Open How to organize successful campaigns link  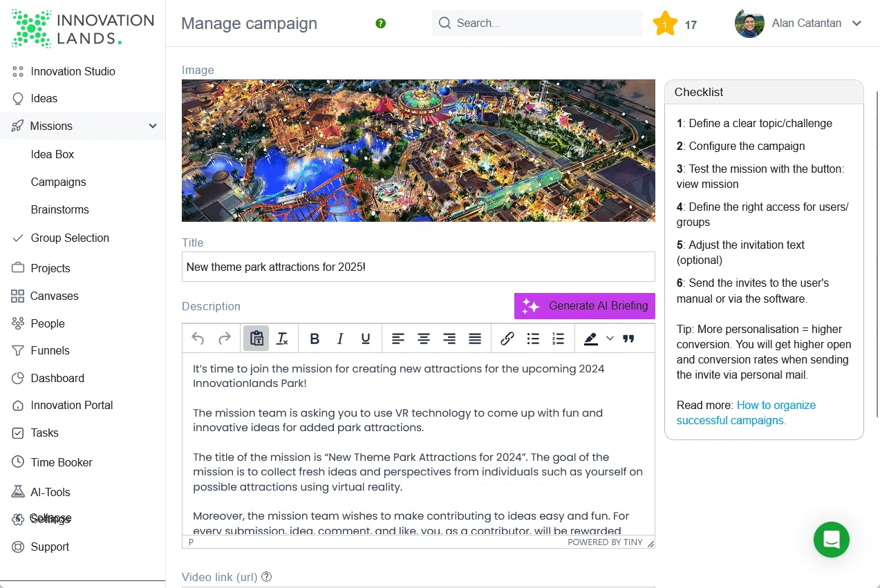click(x=746, y=412)
